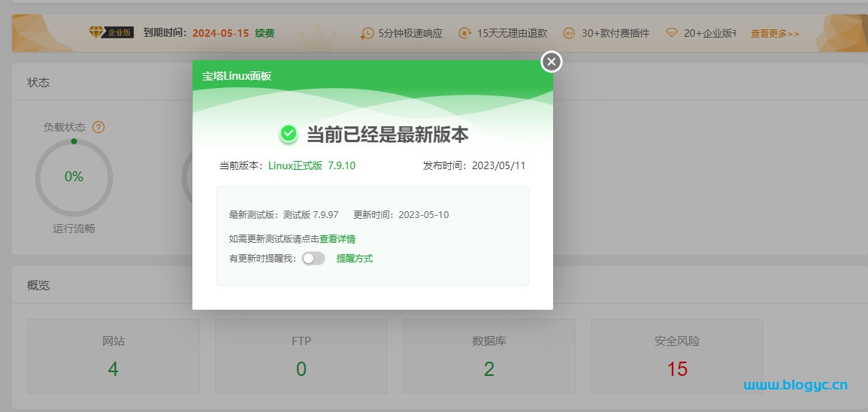Click the 发布时间：2023/05/11 text
The height and width of the screenshot is (412, 868).
coord(474,165)
